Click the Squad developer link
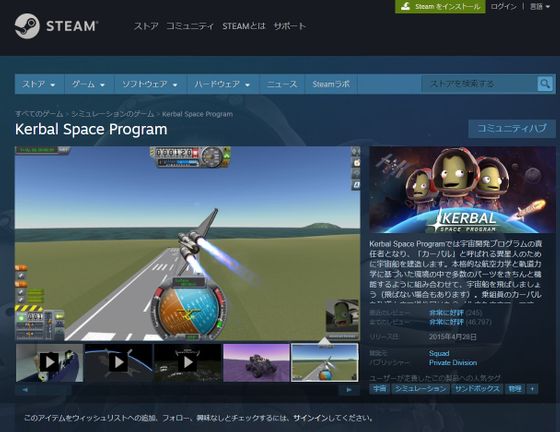 point(439,353)
